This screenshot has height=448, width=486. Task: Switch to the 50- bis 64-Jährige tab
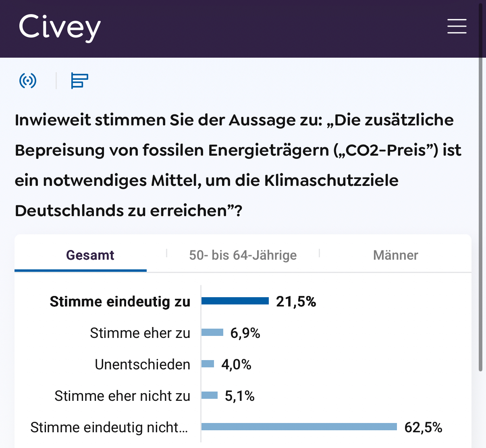click(243, 255)
